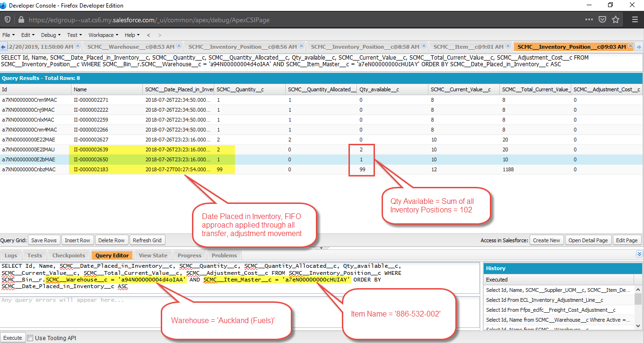Close the SCMC__Warehouse__c@8:53 AM tab

180,46
